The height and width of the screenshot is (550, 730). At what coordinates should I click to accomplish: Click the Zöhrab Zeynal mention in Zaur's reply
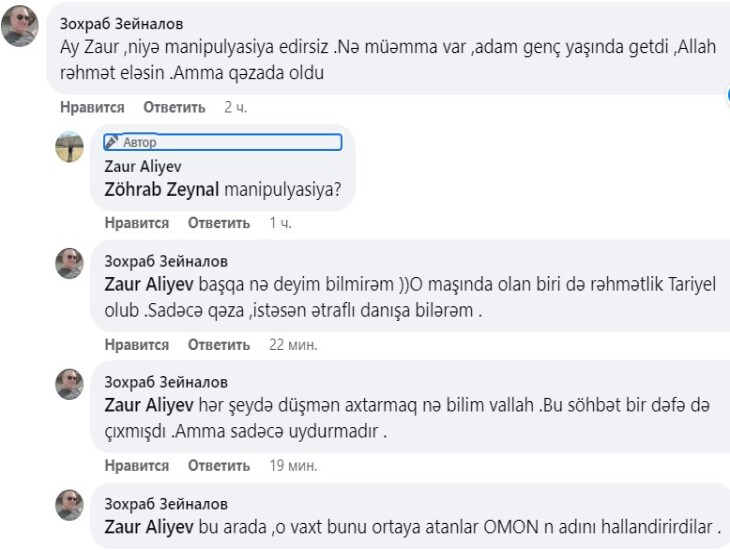coord(162,187)
